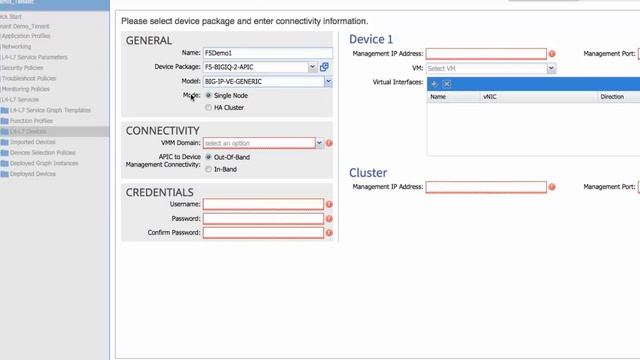The width and height of the screenshot is (640, 360).
Task: Click the Confirm Password input field
Action: pyautogui.click(x=263, y=233)
